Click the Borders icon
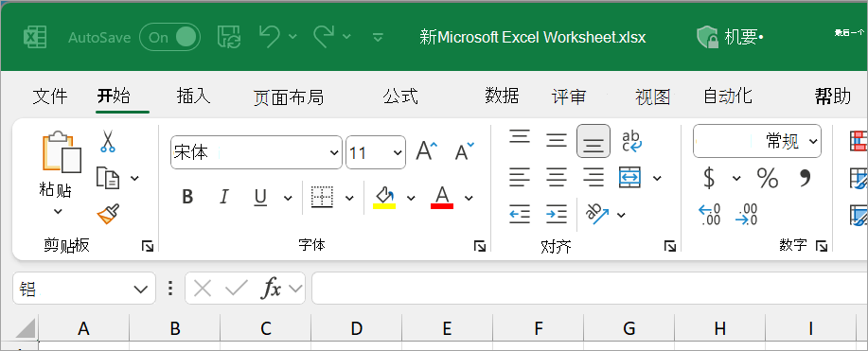868x351 pixels. coord(322,197)
